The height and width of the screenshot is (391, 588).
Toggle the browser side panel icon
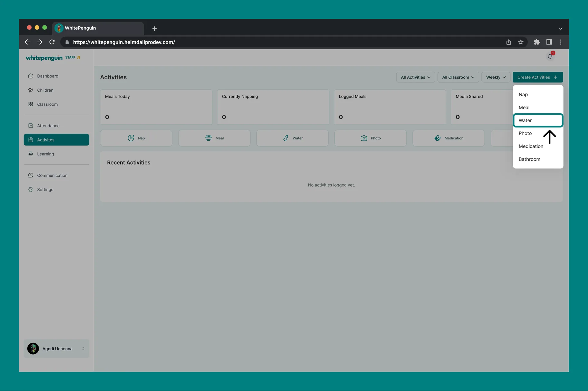(x=549, y=42)
